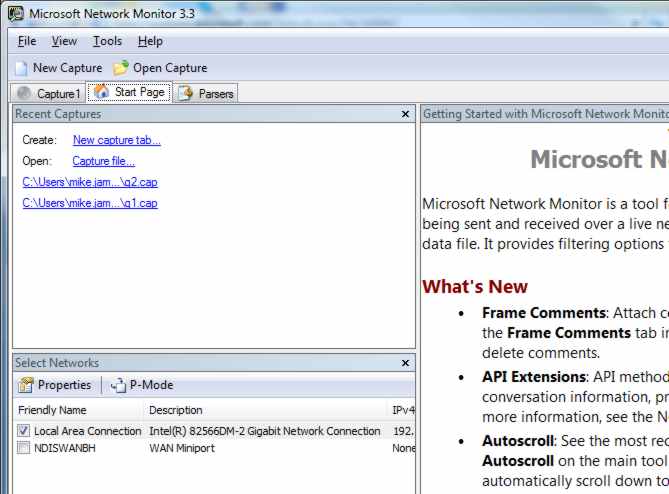Screen dimensions: 669x494
Task: Click the None IPv4 cell for NDISWANBH
Action: (404, 448)
